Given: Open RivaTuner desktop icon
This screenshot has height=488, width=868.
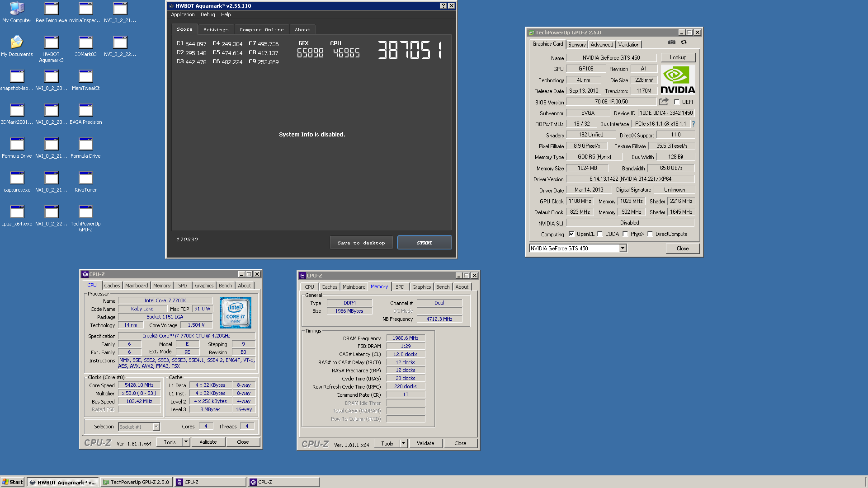Looking at the screenshot, I should click(x=85, y=182).
